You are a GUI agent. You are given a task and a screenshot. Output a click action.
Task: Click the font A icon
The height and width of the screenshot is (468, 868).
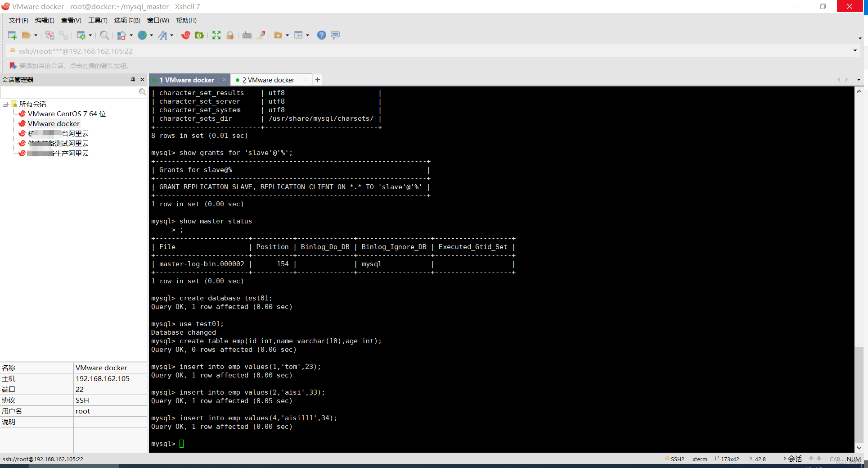coord(162,35)
